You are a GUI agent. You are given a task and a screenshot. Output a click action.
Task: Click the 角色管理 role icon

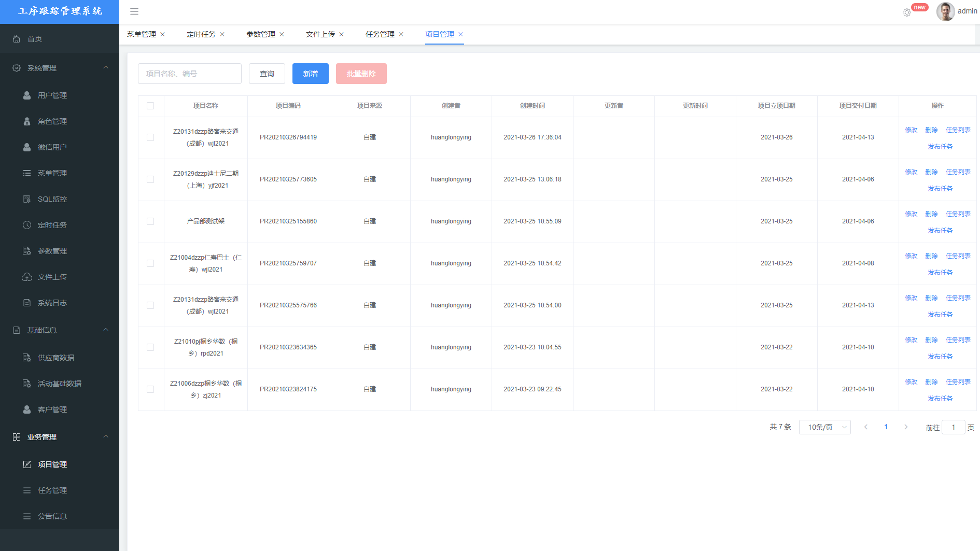click(27, 121)
